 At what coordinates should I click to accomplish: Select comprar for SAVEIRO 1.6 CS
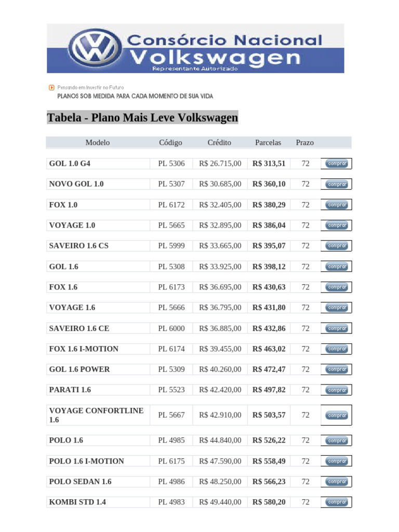337,246
